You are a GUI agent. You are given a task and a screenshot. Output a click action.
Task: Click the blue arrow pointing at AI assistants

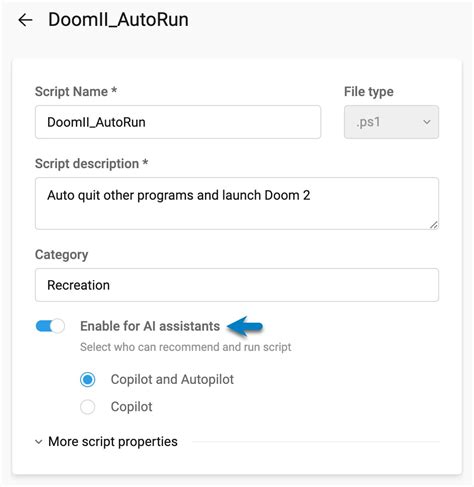point(245,326)
